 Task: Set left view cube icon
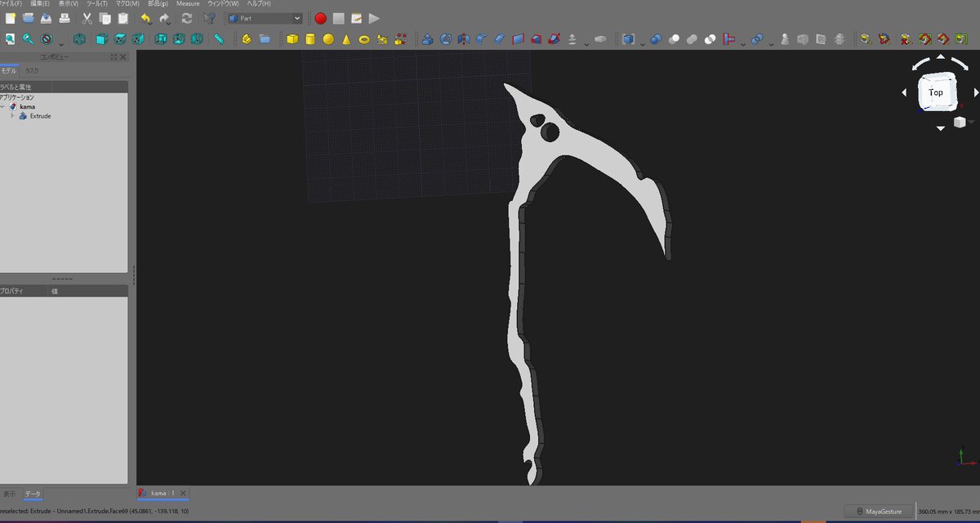click(197, 38)
